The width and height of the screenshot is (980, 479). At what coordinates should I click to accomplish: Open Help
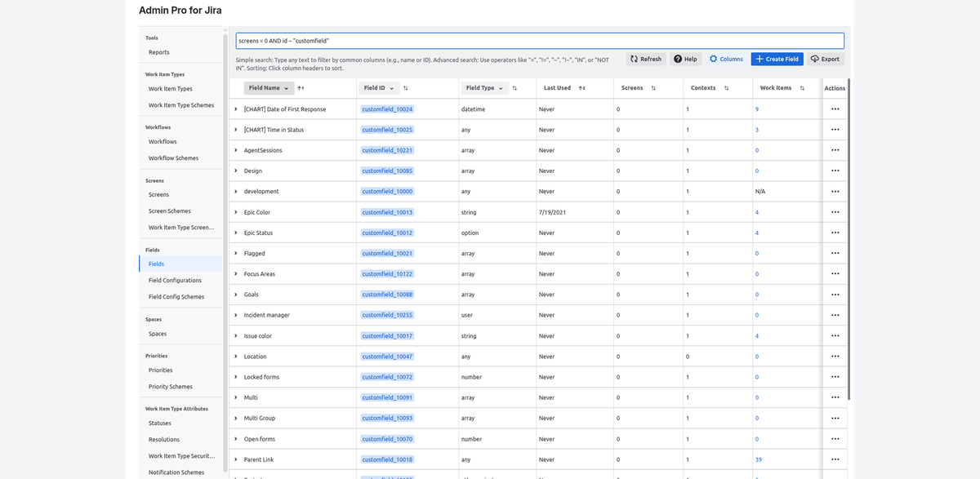coord(686,59)
